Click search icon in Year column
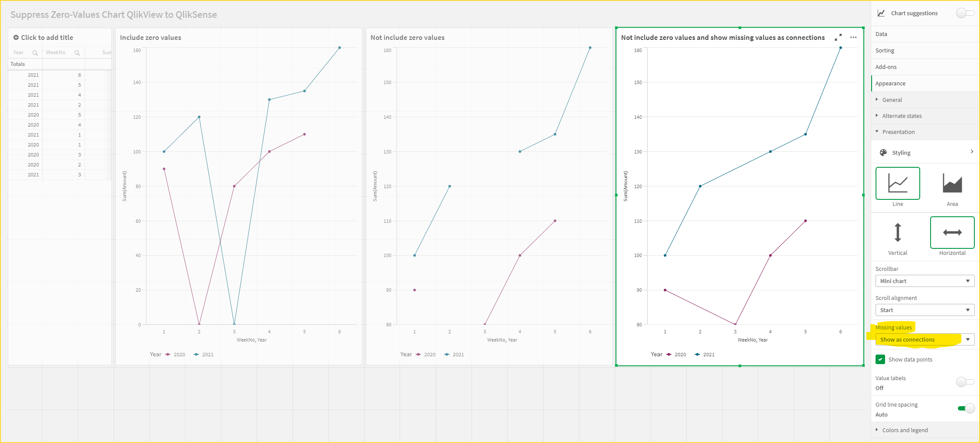 pos(35,53)
